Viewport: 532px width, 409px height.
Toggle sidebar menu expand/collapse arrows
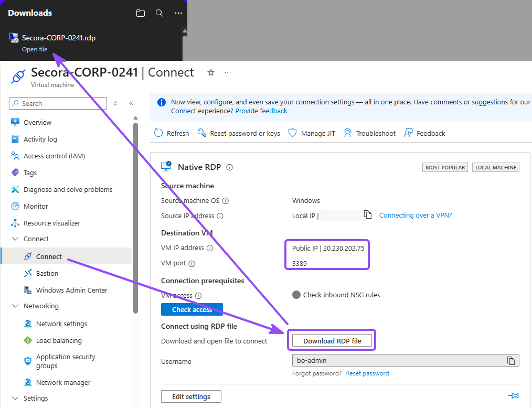(115, 103)
